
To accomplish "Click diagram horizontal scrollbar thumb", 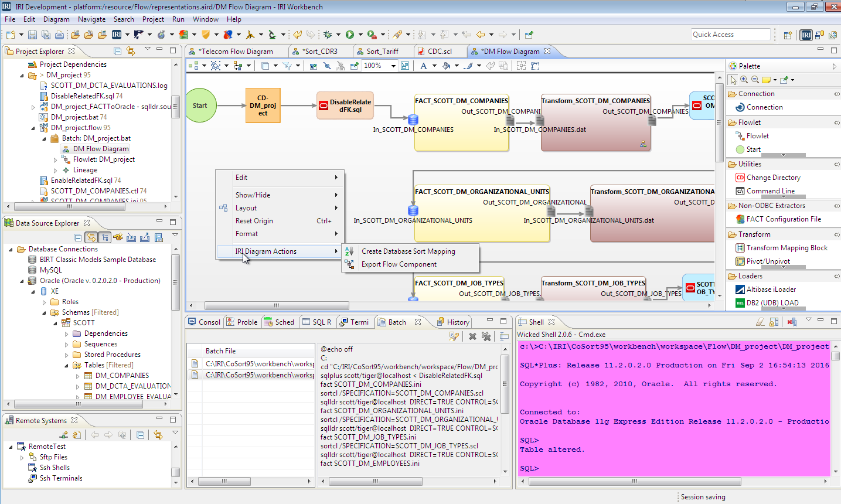I will pos(277,305).
